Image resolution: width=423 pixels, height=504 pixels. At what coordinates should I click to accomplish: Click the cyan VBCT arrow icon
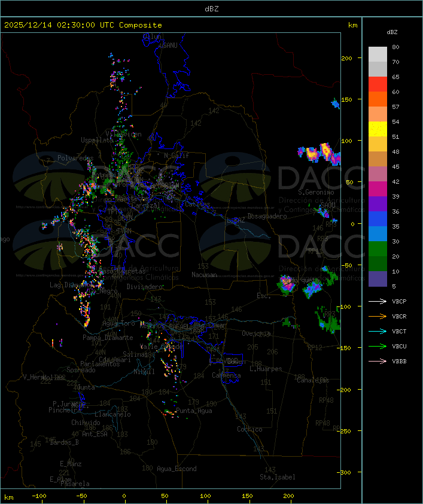pyautogui.click(x=378, y=332)
